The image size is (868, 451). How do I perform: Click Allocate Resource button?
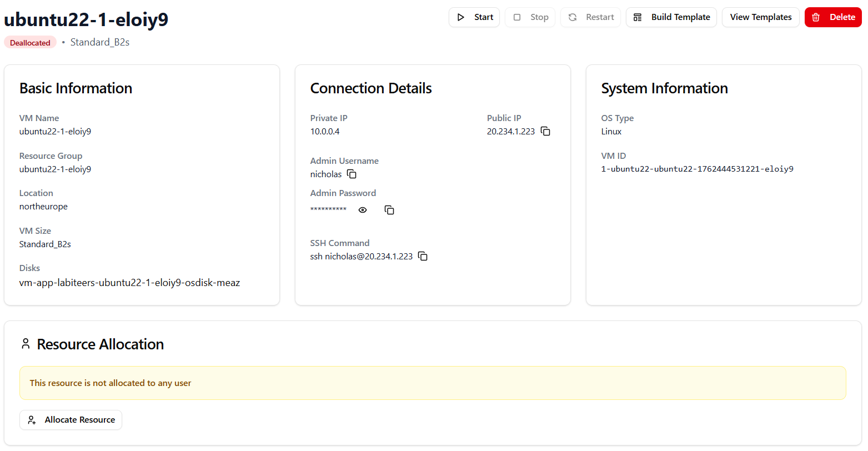(71, 420)
